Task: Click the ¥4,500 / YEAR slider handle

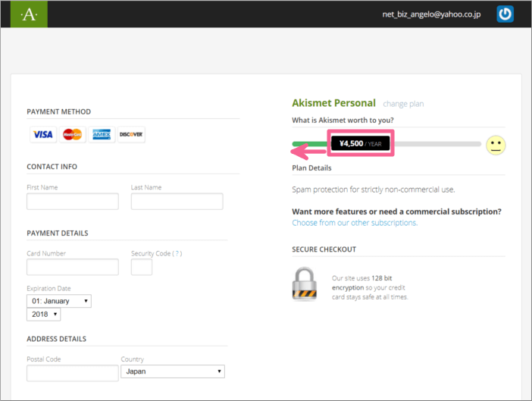Action: 360,143
